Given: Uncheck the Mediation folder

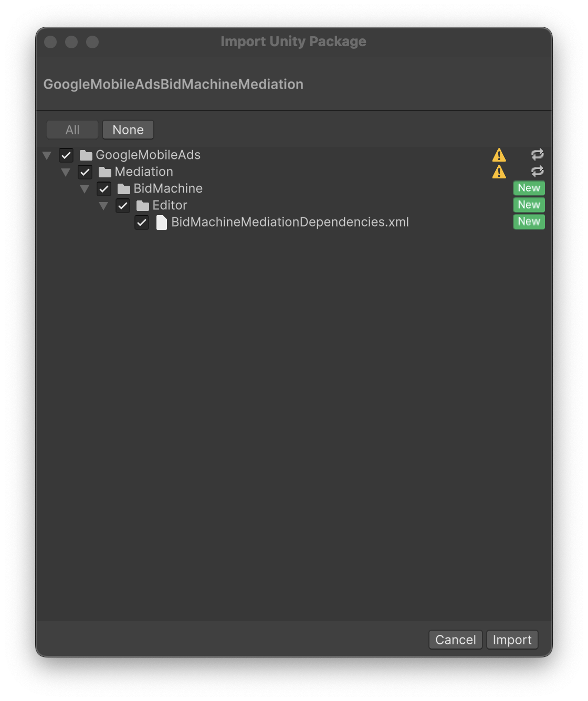Looking at the screenshot, I should tap(85, 172).
